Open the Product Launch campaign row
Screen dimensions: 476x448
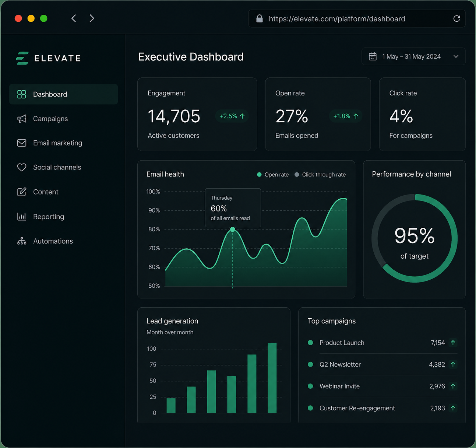coord(382,343)
